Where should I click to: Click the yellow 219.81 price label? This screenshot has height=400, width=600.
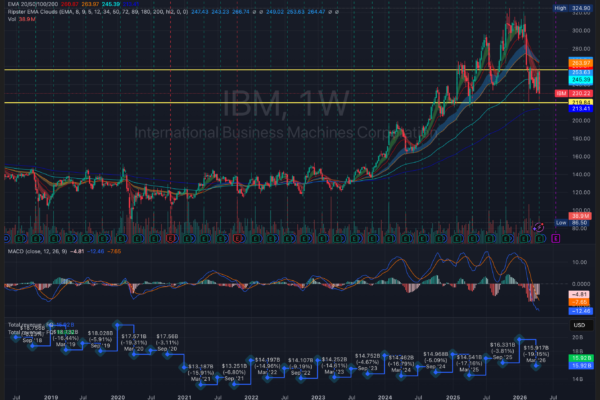tap(581, 102)
